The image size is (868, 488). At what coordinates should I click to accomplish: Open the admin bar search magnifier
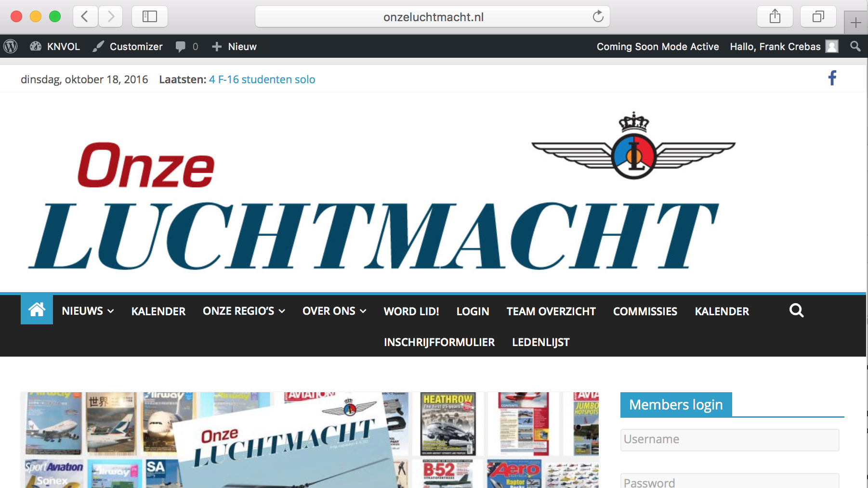pyautogui.click(x=855, y=46)
